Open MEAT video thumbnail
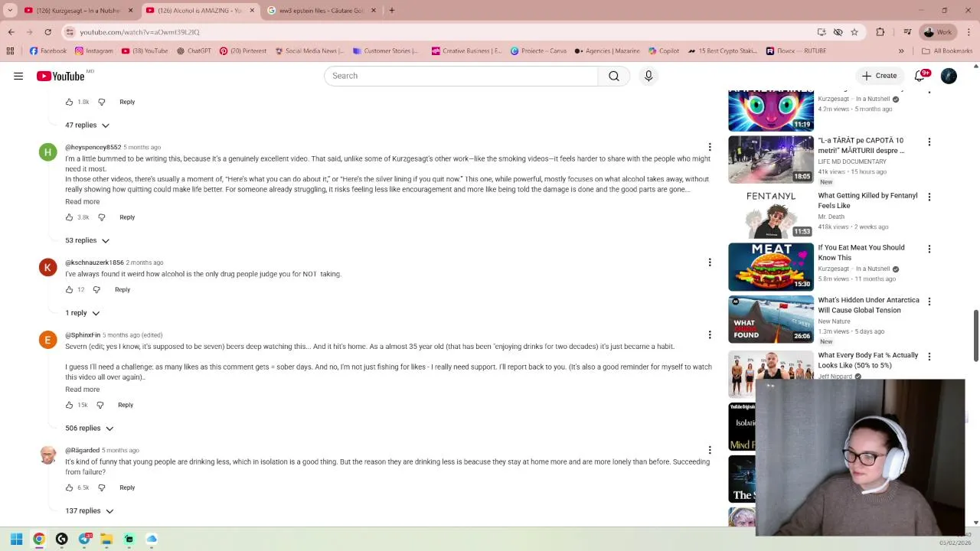This screenshot has height=551, width=980. point(771,267)
